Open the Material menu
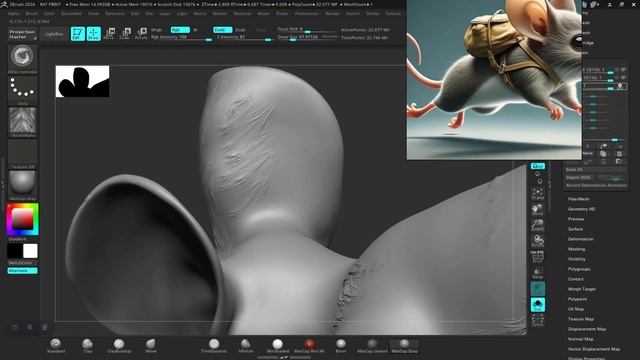 (x=242, y=13)
